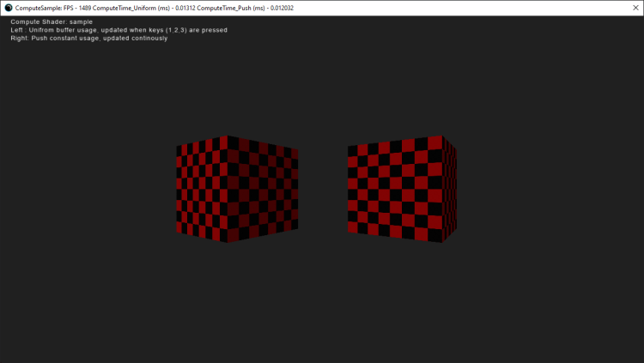The width and height of the screenshot is (644, 363).
Task: Click the ComputeSample app icon in title bar
Action: (x=9, y=8)
